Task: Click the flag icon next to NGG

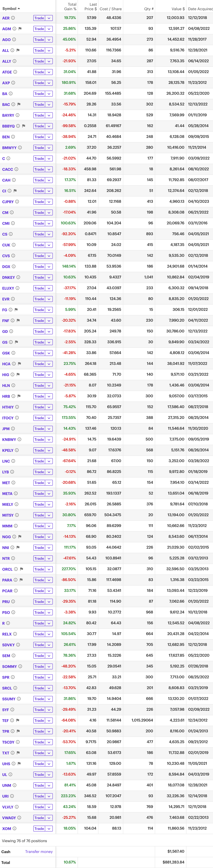Action: coord(20,536)
